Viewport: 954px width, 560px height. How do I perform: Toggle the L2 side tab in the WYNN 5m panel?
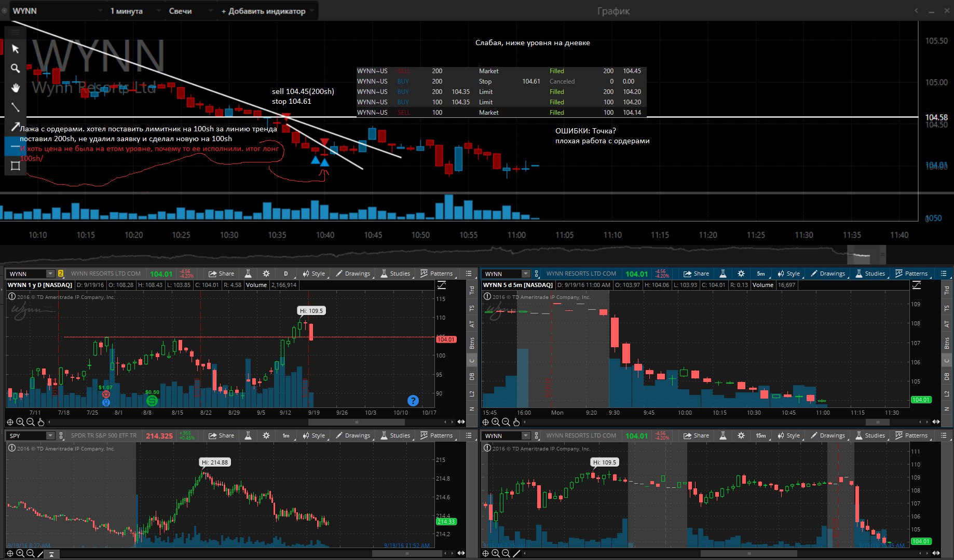click(947, 394)
